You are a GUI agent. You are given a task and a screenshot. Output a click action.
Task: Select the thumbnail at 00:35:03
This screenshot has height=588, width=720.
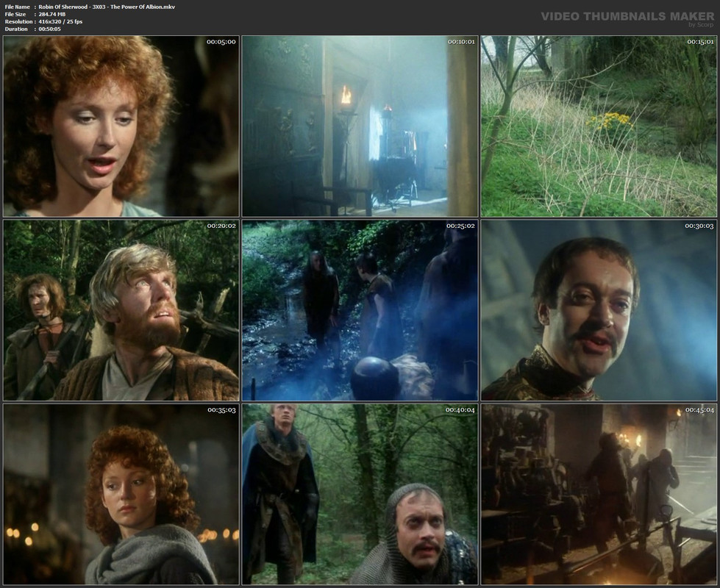click(x=121, y=495)
